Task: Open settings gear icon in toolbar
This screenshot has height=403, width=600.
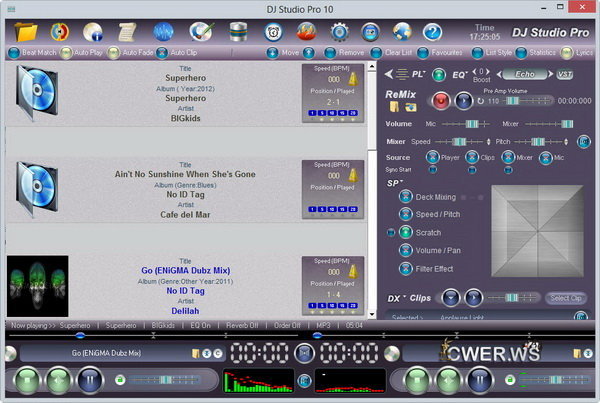Action: (339, 33)
